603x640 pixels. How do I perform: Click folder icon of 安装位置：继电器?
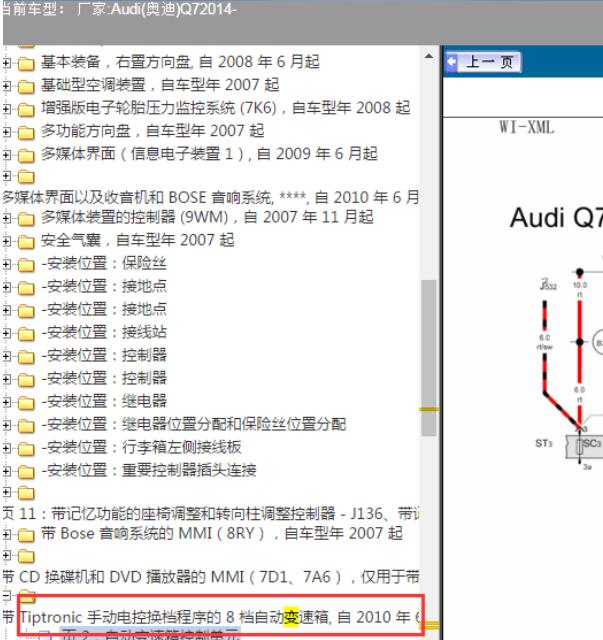point(26,402)
